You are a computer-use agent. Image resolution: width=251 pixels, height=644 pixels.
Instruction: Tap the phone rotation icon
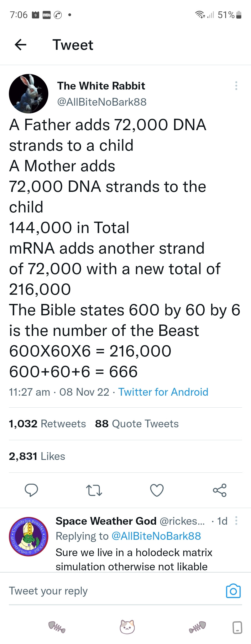coord(237,627)
